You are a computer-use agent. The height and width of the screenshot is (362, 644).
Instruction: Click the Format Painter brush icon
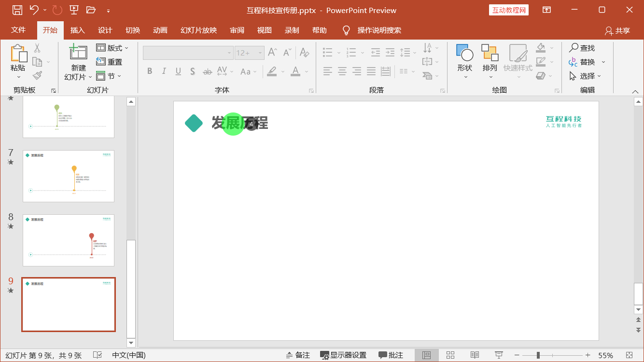pos(37,75)
